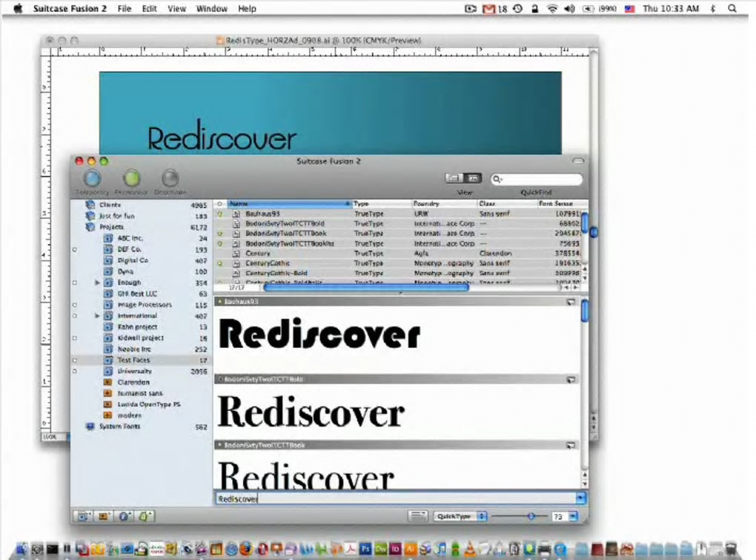Image resolution: width=756 pixels, height=560 pixels.
Task: Open the Edit menu
Action: click(x=150, y=9)
